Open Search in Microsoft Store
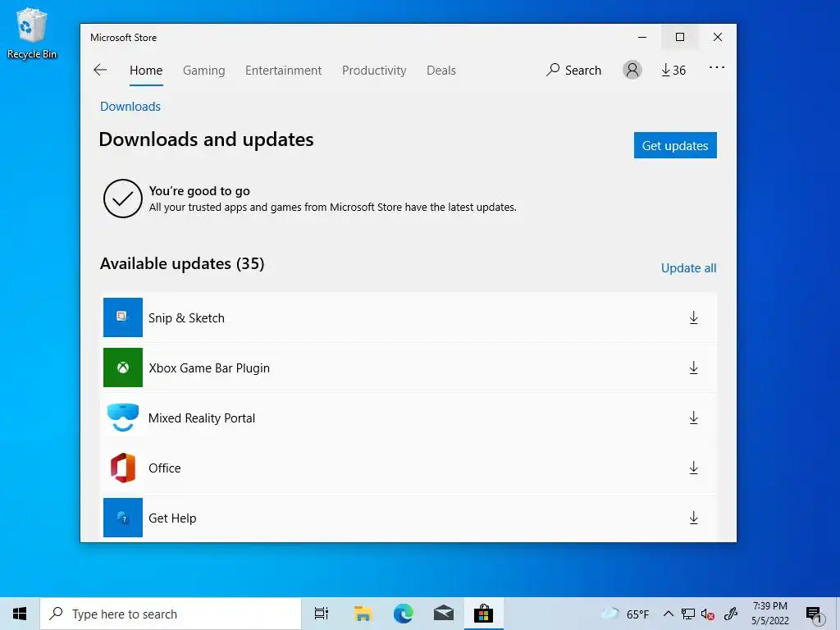Image resolution: width=840 pixels, height=630 pixels. coord(573,71)
